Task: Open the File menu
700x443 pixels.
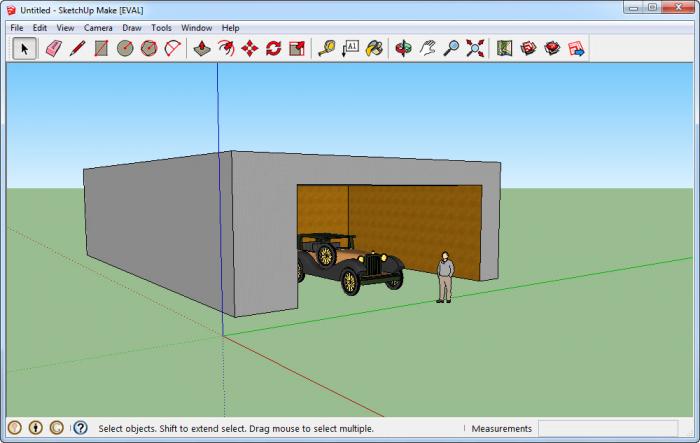Action: coord(17,28)
